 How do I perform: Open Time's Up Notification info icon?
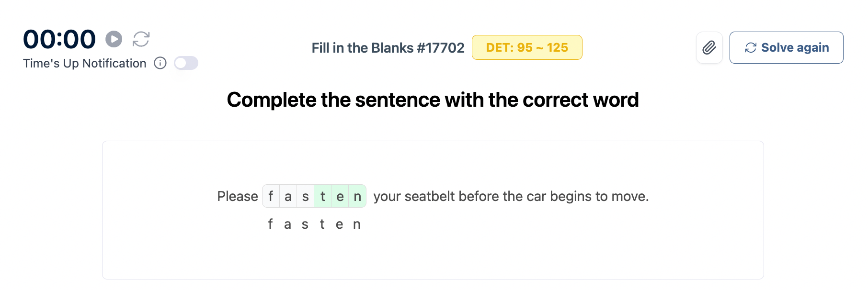[160, 63]
